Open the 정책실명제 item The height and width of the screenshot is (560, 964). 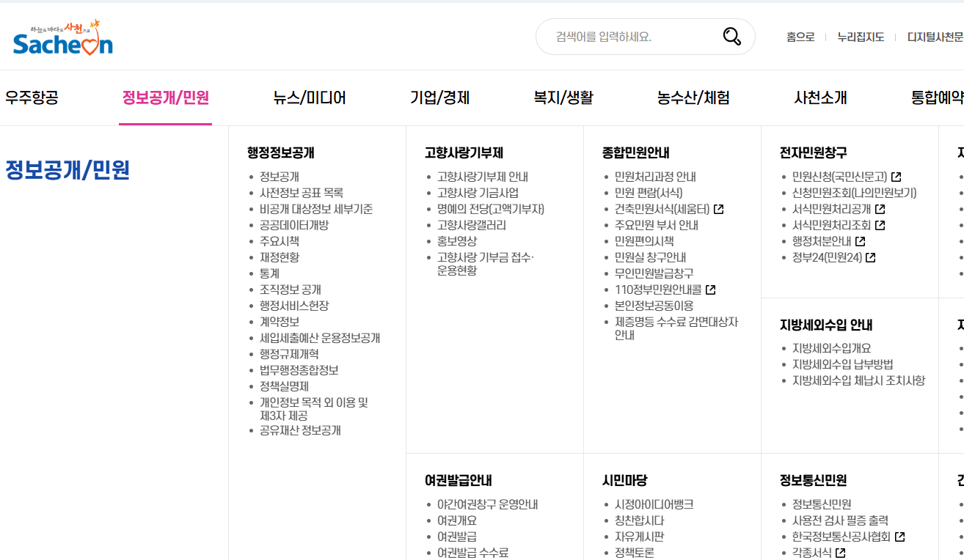285,386
